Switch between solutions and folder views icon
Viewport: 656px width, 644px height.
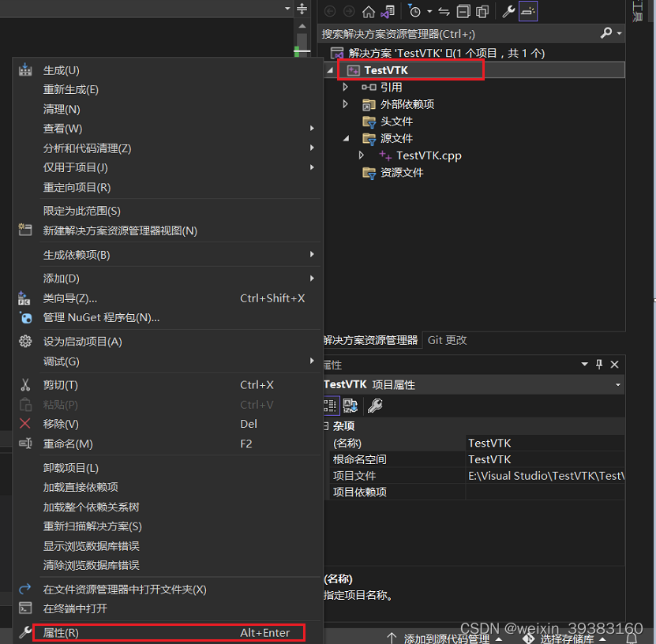[388, 11]
